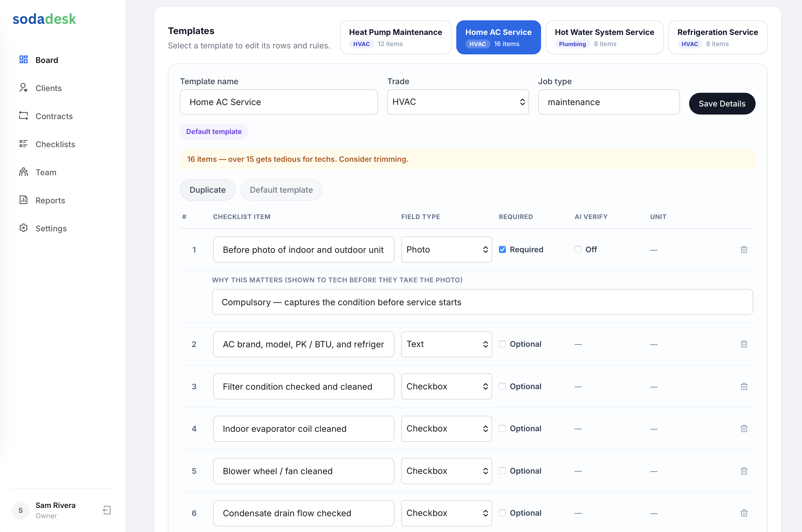Screen dimensions: 802x532
Task: Open field type dropdown for Condensate drain row
Action: point(446,513)
